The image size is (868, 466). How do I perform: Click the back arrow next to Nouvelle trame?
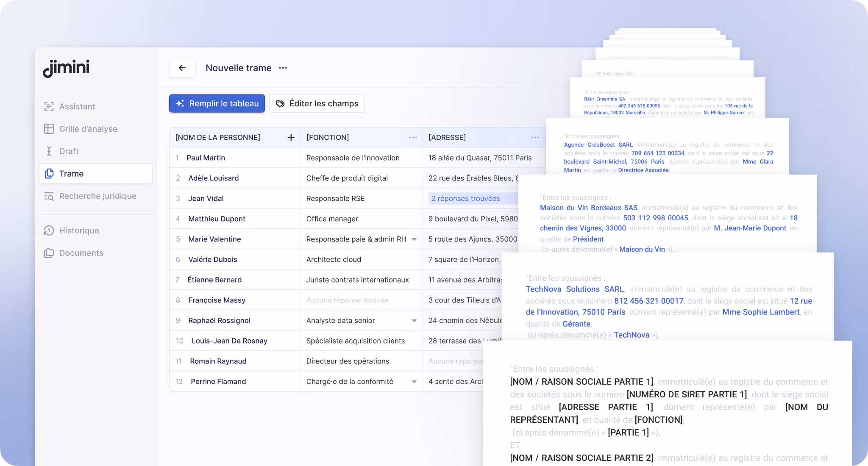pyautogui.click(x=182, y=68)
